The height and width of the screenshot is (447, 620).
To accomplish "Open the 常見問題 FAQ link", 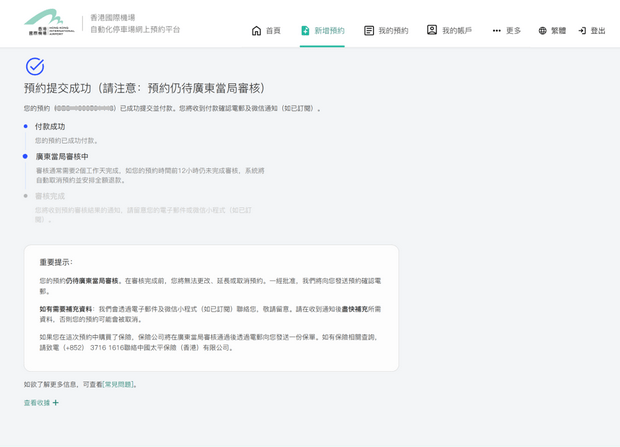I will (x=118, y=384).
